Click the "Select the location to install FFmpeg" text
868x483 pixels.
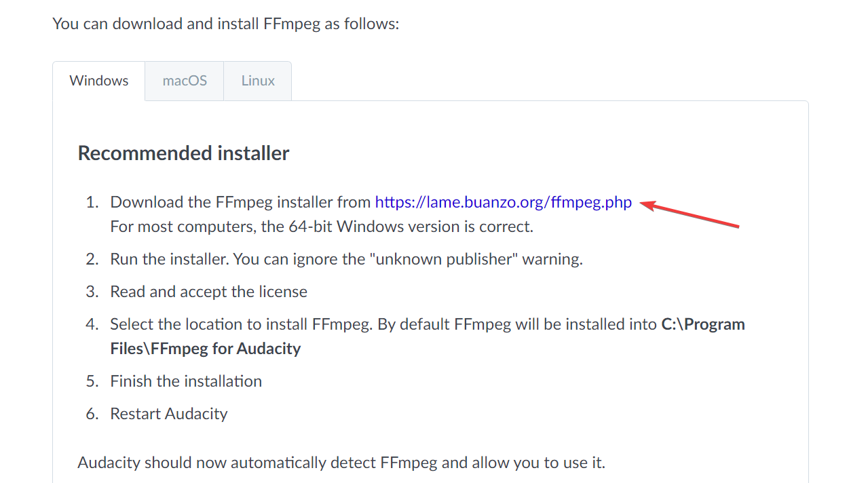point(241,324)
